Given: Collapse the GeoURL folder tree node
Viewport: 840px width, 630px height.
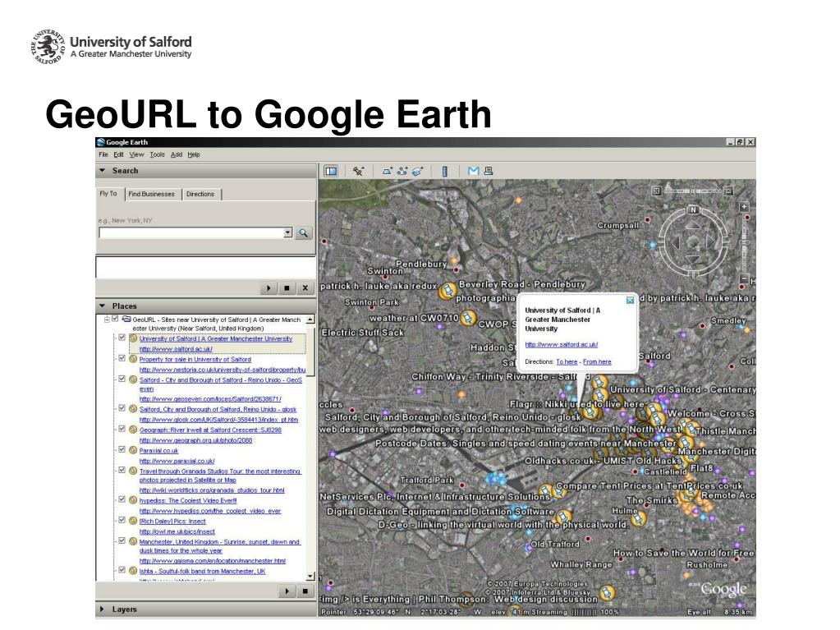Looking at the screenshot, I should point(107,320).
